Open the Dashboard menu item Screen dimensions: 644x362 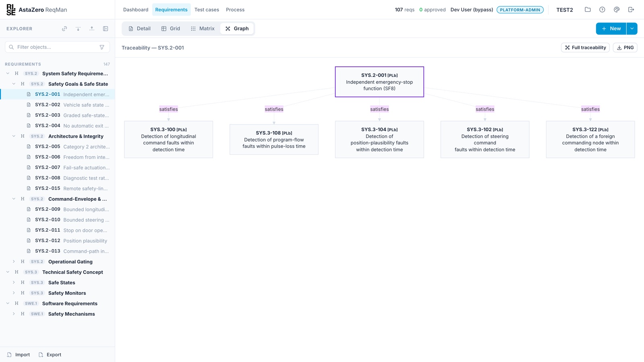(136, 10)
